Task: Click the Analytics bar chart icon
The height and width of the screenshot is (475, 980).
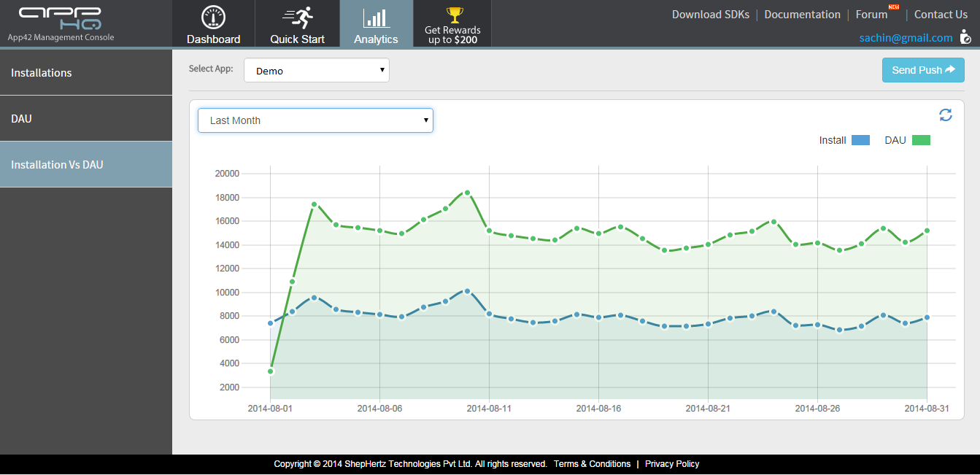Action: (376, 18)
